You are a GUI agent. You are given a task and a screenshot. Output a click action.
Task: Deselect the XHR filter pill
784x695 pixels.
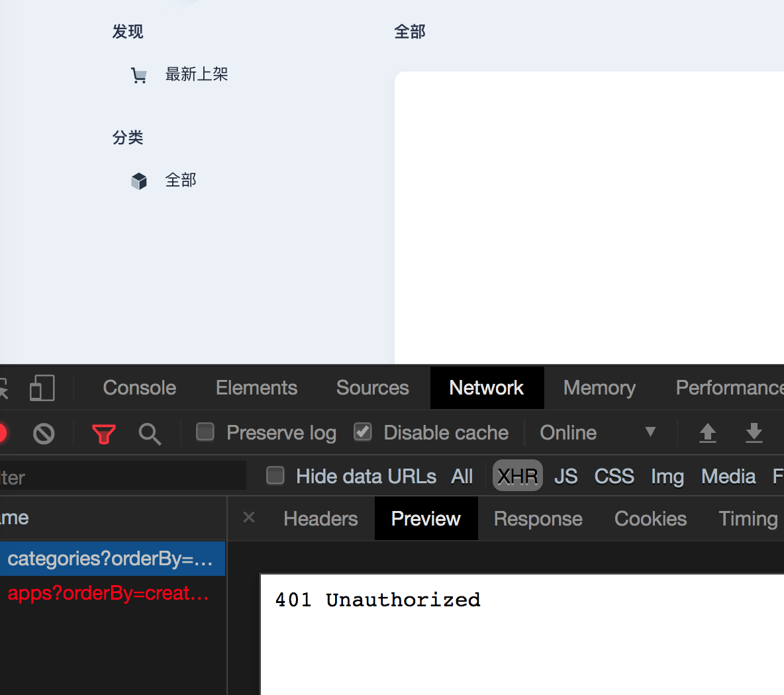[517, 475]
